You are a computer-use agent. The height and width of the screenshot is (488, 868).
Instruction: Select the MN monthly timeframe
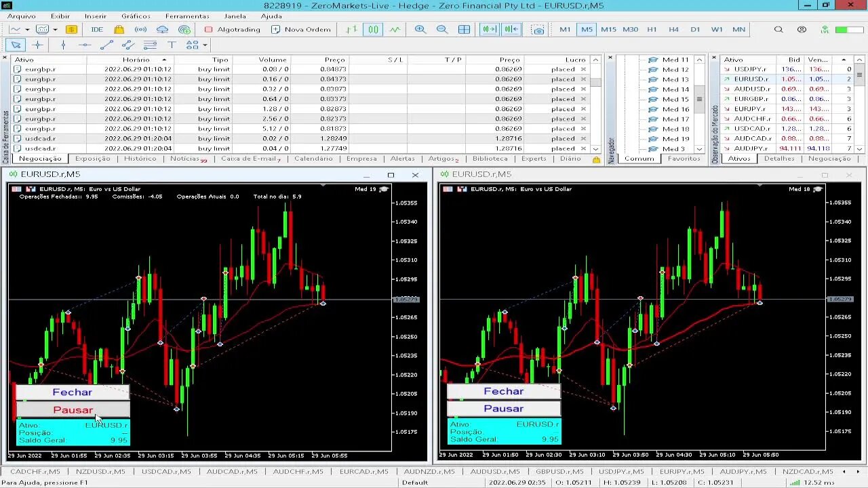click(x=738, y=30)
